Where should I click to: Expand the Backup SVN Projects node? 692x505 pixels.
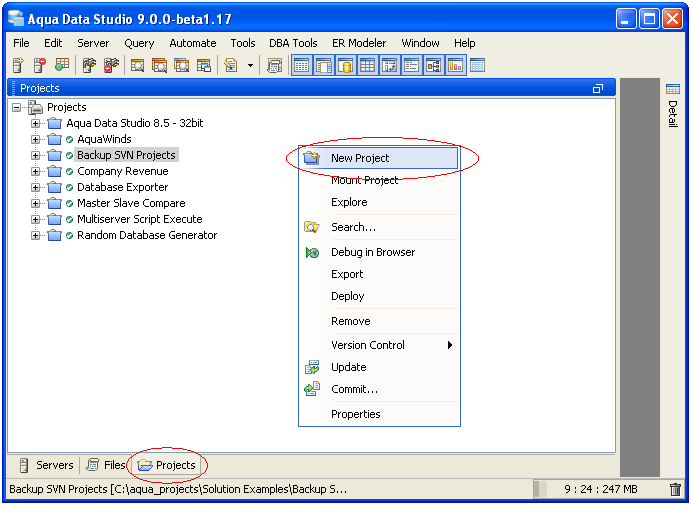click(x=36, y=155)
